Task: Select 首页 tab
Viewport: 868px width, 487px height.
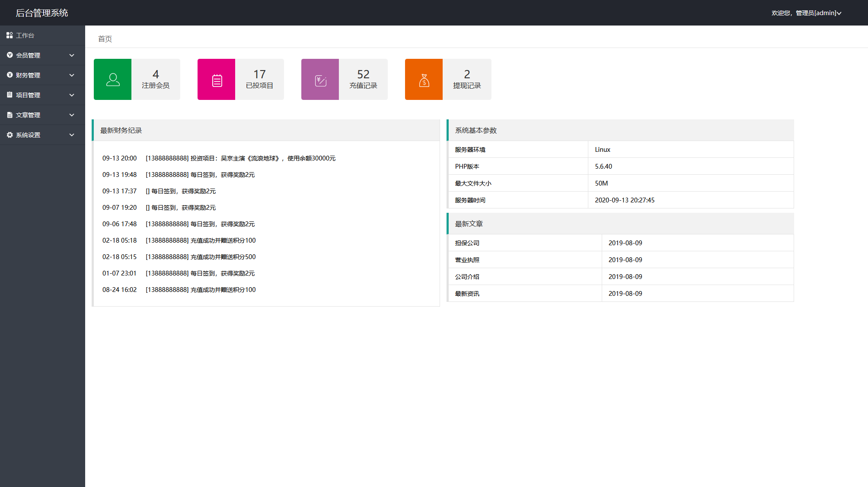Action: [105, 39]
